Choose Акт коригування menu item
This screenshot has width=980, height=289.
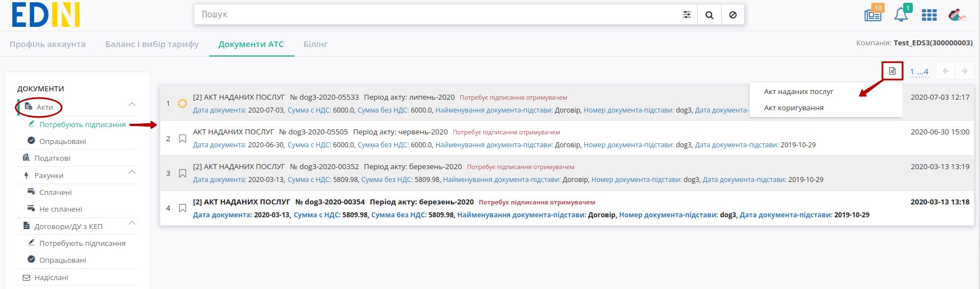(794, 108)
